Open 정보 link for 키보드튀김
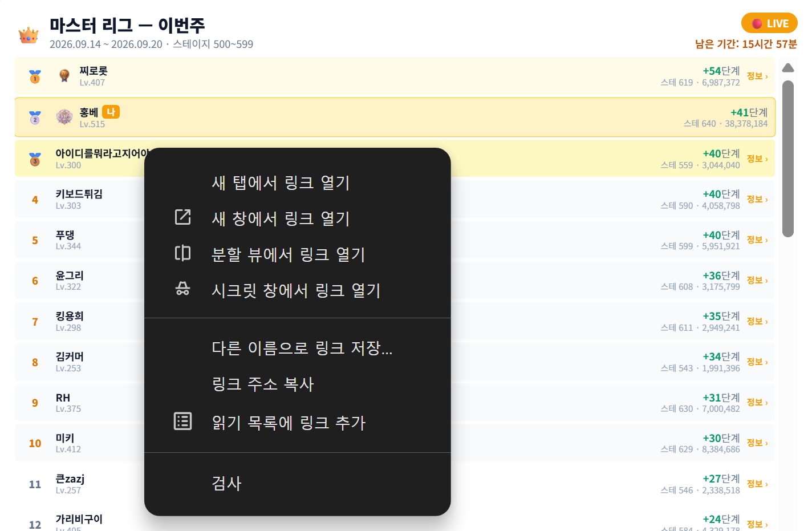This screenshot has height=531, width=812. [757, 199]
